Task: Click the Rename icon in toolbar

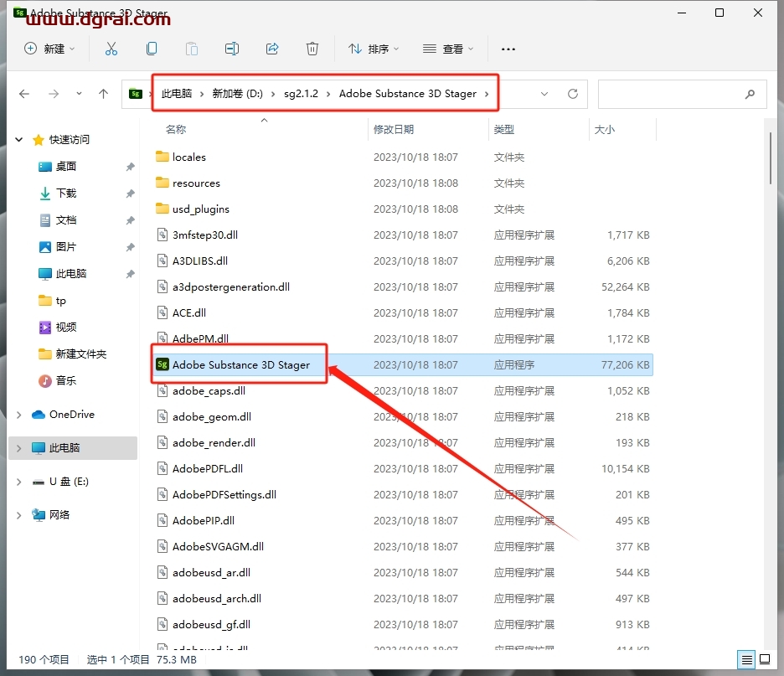Action: [231, 49]
